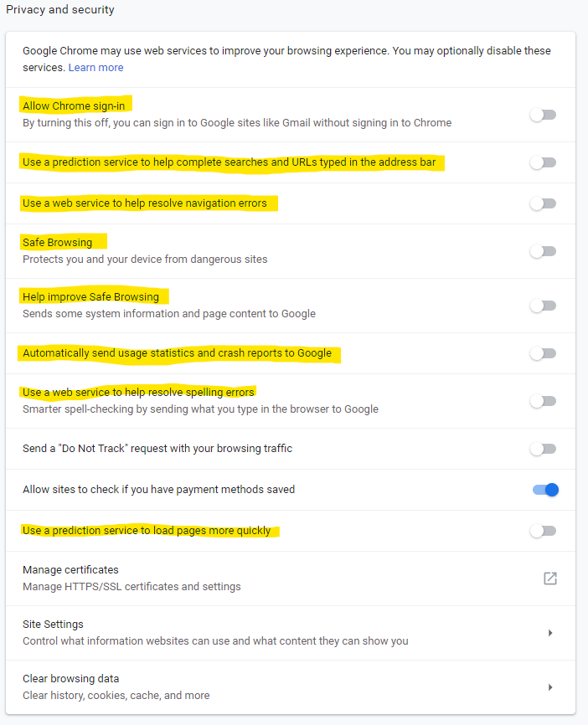The height and width of the screenshot is (725, 588).
Task: Enable the Do Not Track request toggle
Action: [542, 448]
